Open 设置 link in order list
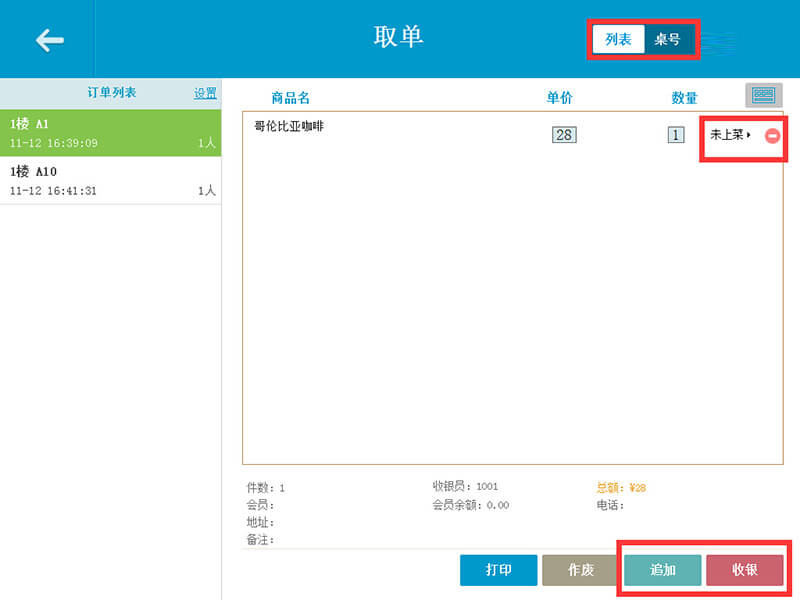 (x=205, y=93)
